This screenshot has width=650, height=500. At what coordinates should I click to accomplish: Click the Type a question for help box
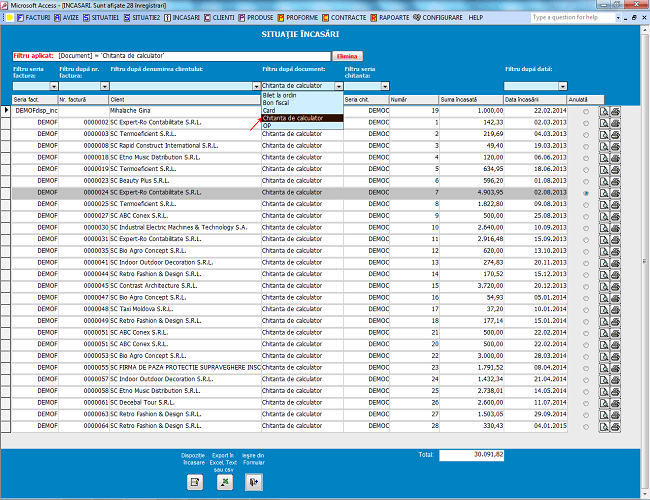(x=573, y=17)
